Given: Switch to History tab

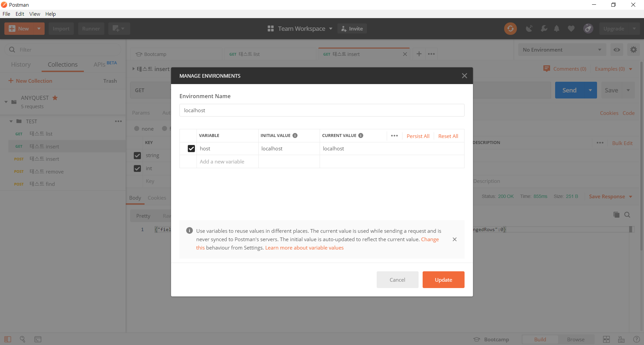Looking at the screenshot, I should 21,64.
